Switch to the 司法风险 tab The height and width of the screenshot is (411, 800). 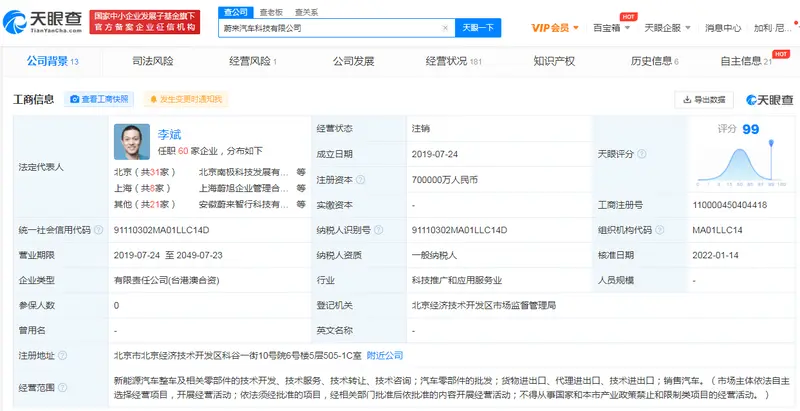(153, 62)
